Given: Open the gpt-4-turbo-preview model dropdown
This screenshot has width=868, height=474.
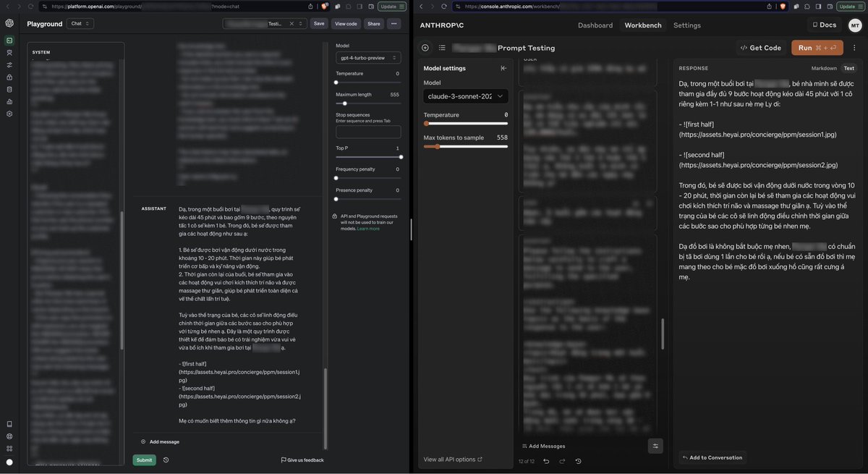Looking at the screenshot, I should coord(368,57).
